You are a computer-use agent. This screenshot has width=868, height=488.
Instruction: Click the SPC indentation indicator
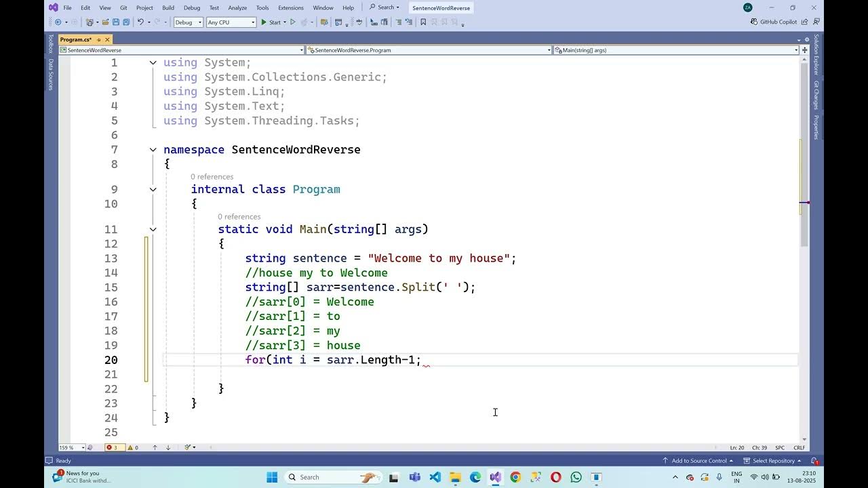tap(780, 447)
